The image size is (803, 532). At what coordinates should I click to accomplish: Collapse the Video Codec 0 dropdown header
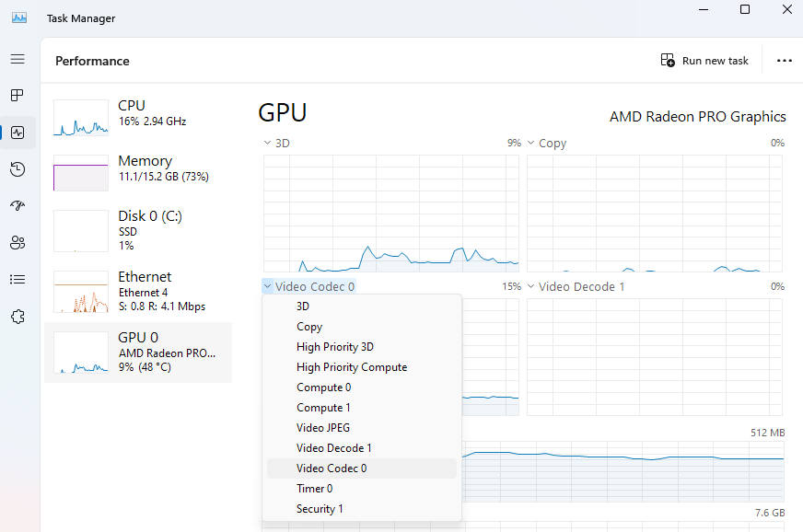308,286
